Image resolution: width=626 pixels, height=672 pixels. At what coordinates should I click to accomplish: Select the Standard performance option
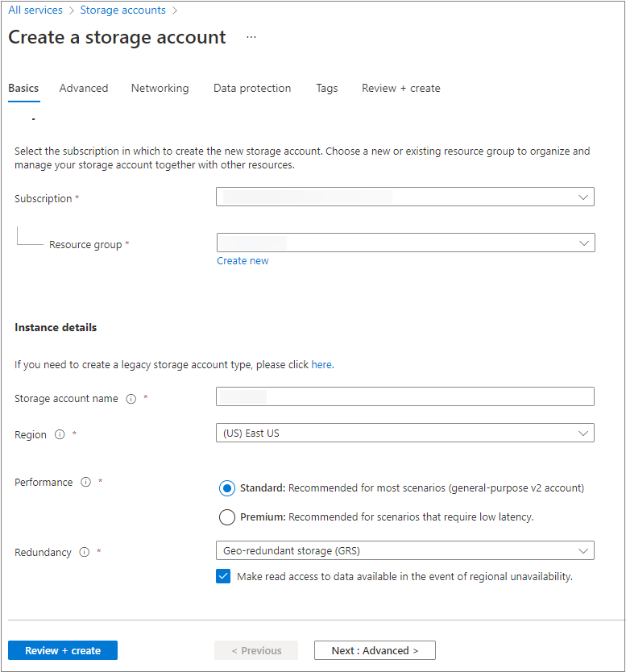(x=227, y=487)
